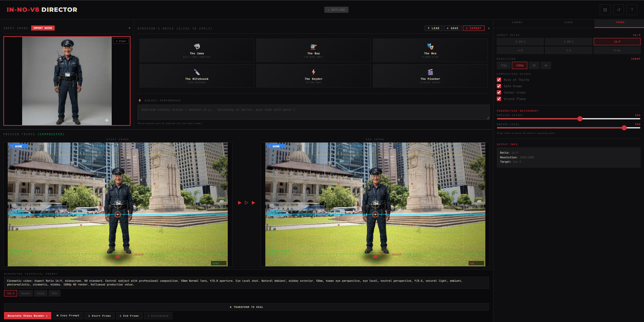644x322 pixels.
Task: Select The Fincher clinical reveal move
Action: point(430,76)
